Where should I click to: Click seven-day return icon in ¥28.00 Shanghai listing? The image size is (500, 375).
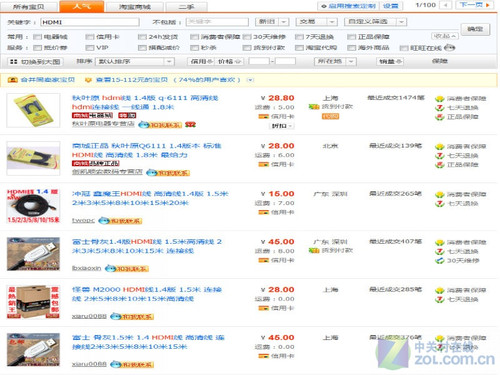point(440,299)
